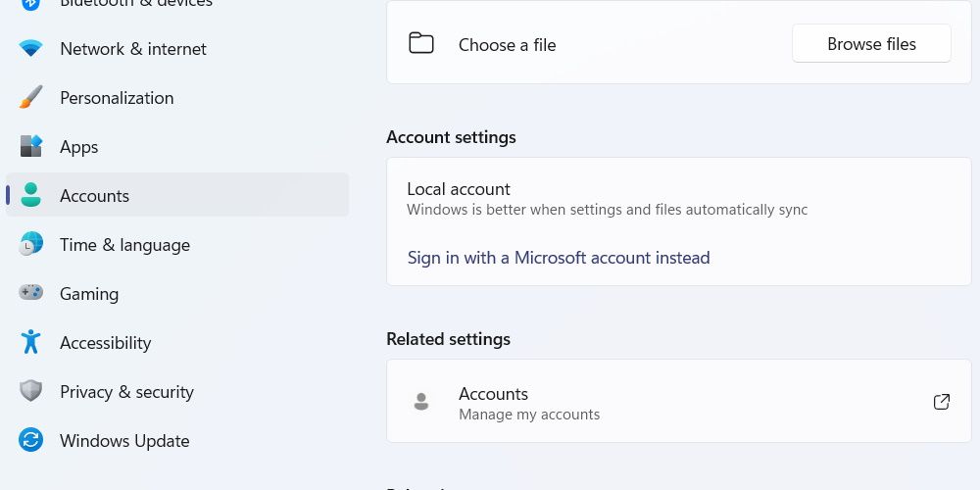Open the Gaming settings category
Viewport: 980px width, 490px height.
click(89, 294)
